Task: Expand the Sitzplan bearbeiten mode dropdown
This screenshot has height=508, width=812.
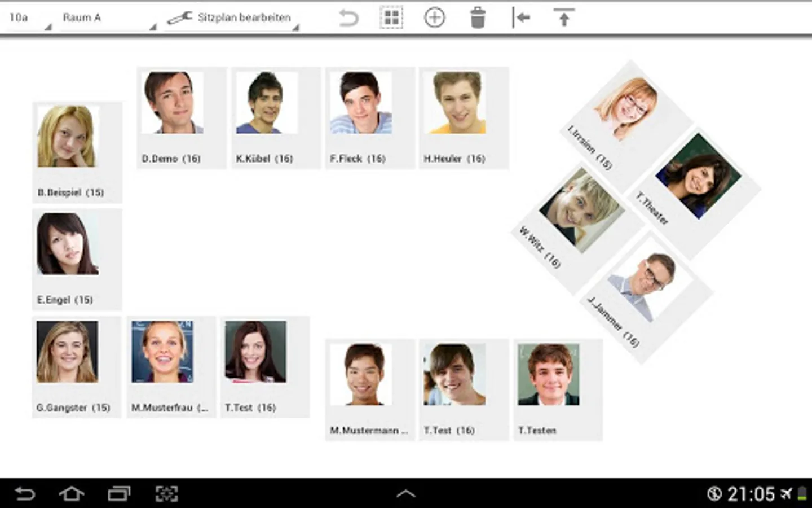Action: (x=232, y=18)
